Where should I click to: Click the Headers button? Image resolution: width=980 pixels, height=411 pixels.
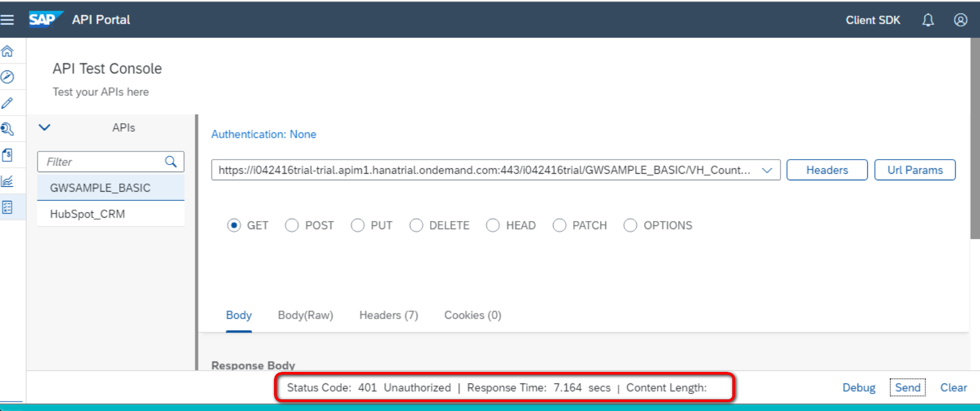(x=827, y=170)
